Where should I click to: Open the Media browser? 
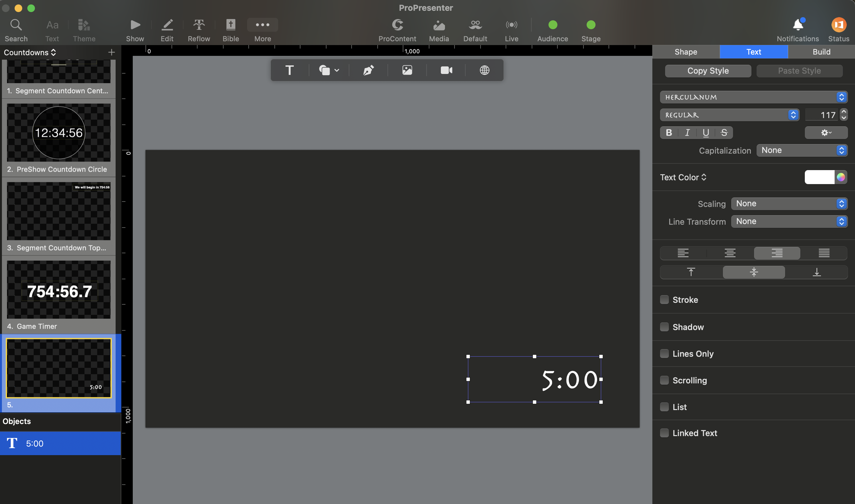pyautogui.click(x=439, y=29)
